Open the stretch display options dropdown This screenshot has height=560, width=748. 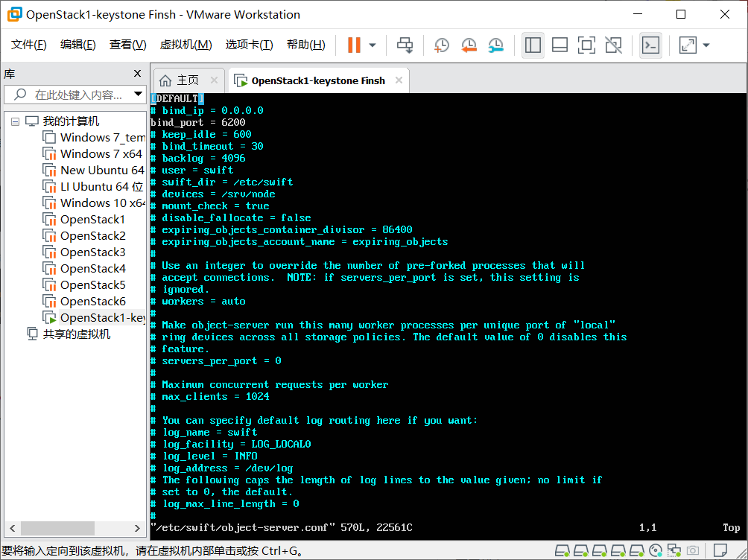[x=706, y=45]
